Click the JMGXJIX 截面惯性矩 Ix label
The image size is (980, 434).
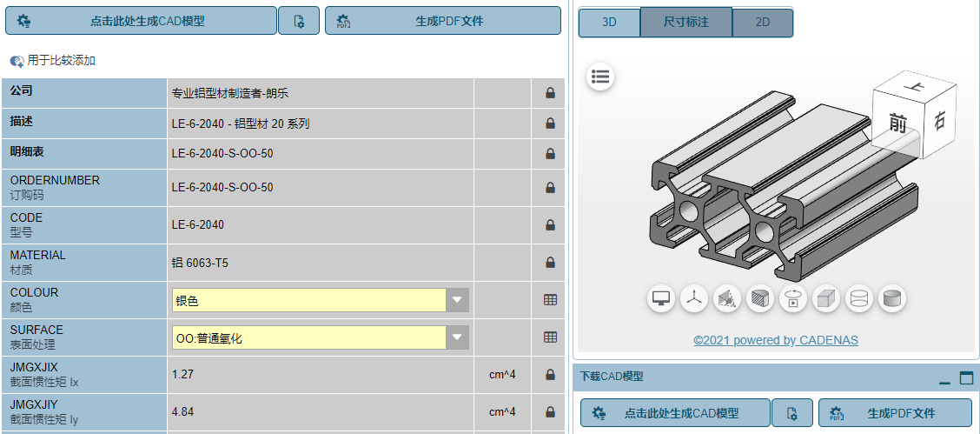(x=44, y=375)
